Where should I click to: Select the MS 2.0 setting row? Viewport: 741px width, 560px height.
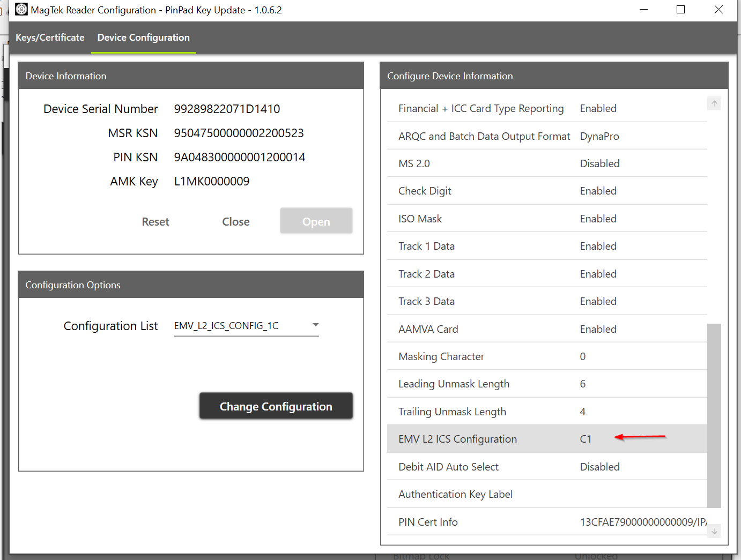click(547, 163)
